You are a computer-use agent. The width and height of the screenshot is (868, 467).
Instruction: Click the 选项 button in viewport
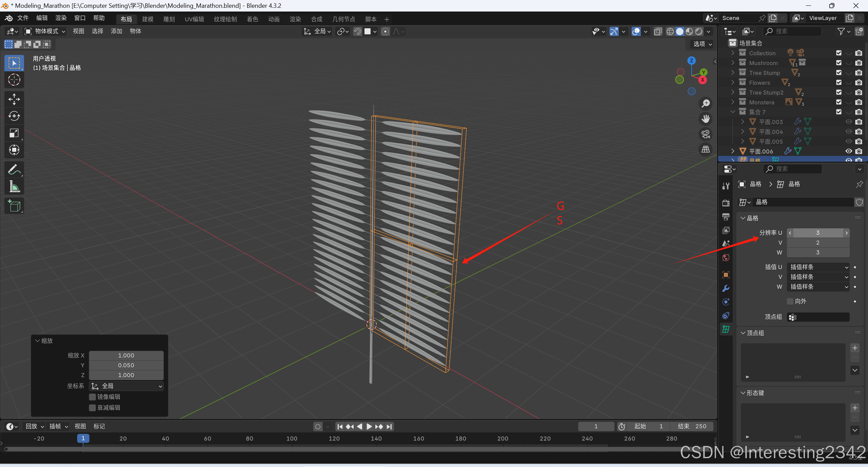coord(702,44)
